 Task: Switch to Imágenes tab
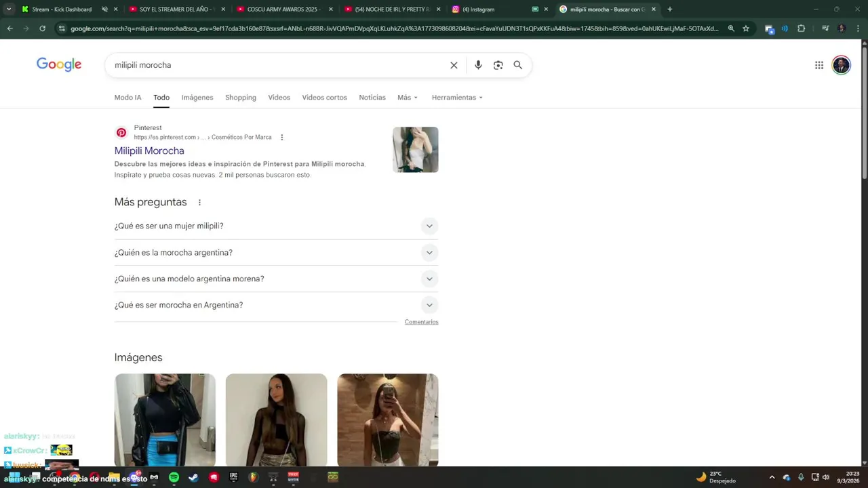(x=197, y=98)
